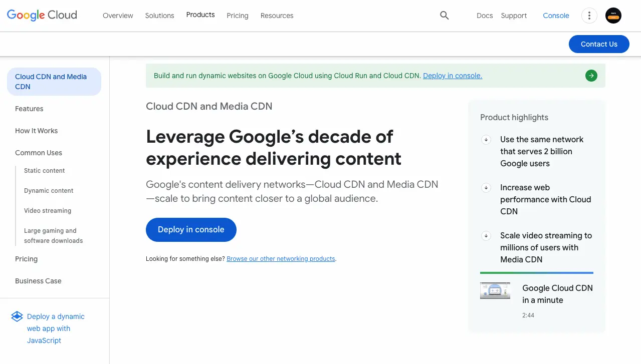The width and height of the screenshot is (641, 364).
Task: Open the Overview menu item
Action: 118,16
